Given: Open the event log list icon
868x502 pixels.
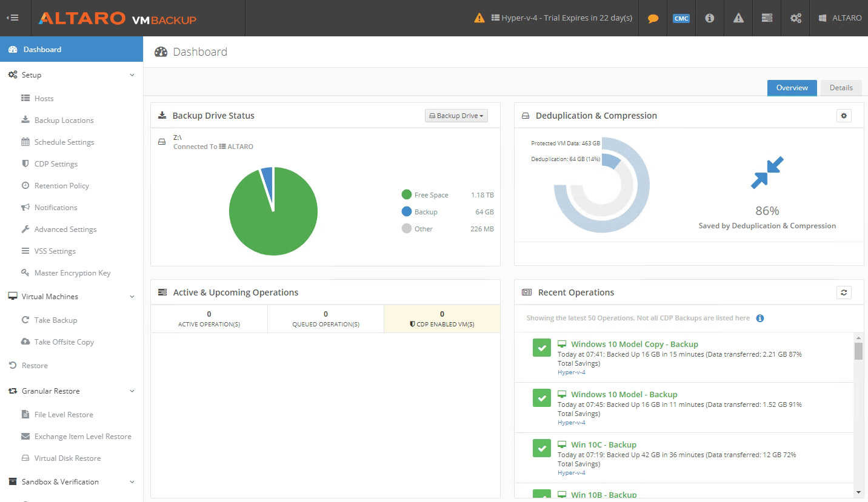Looking at the screenshot, I should (766, 18).
